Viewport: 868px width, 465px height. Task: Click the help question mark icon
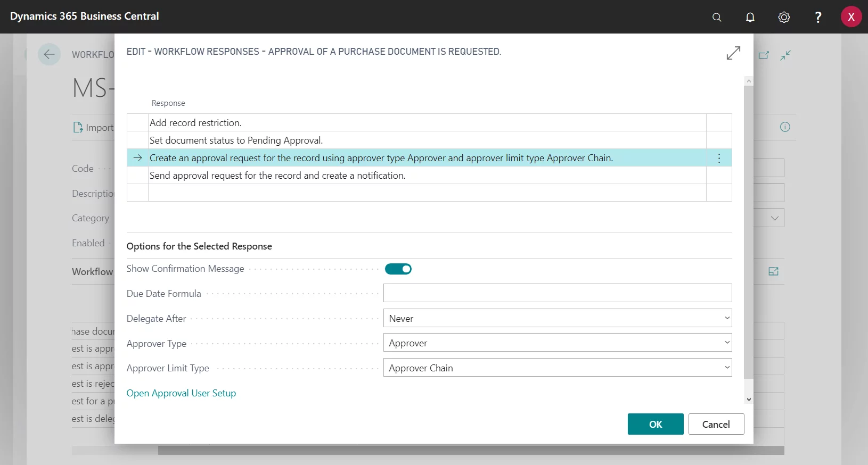coord(818,17)
